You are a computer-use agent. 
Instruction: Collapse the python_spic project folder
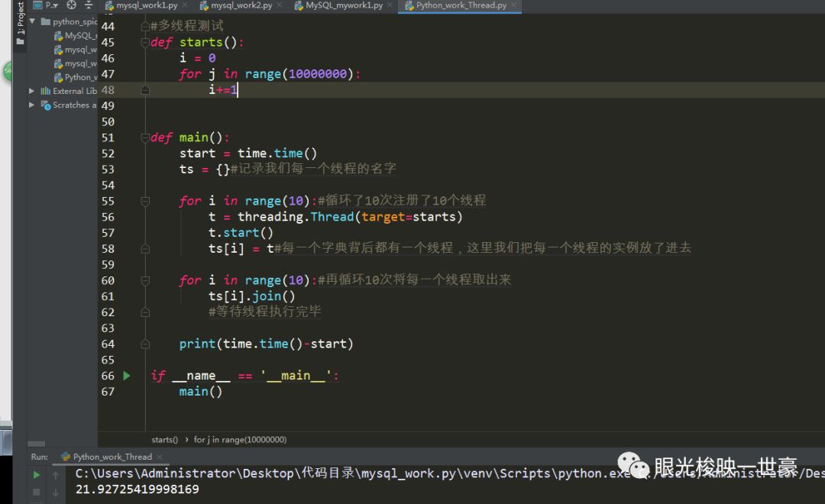pyautogui.click(x=33, y=21)
